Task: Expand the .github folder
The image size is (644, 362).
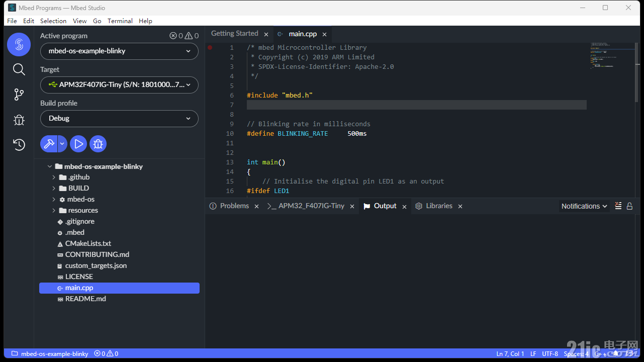Action: pos(54,177)
